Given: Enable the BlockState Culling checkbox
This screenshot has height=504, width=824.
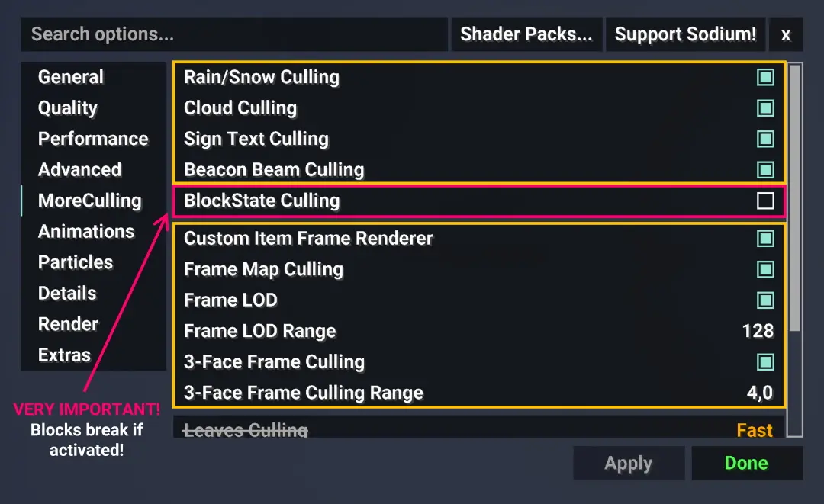Looking at the screenshot, I should (x=765, y=201).
